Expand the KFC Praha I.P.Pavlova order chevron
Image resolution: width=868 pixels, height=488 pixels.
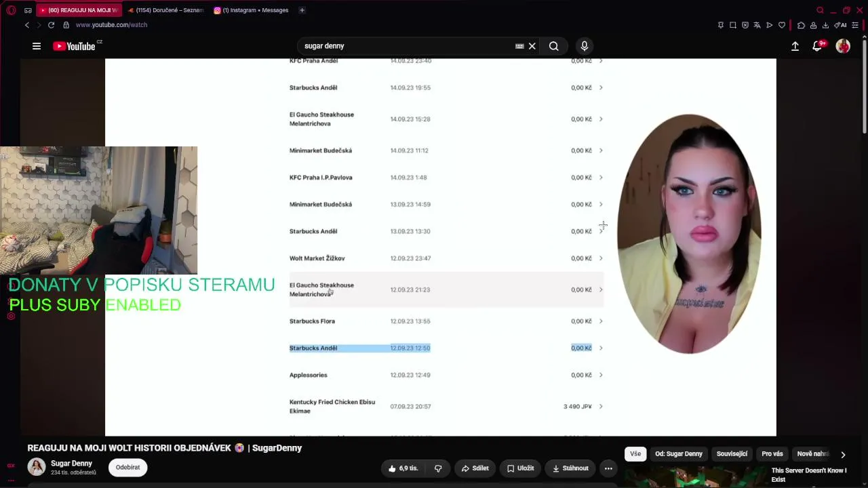coord(601,178)
